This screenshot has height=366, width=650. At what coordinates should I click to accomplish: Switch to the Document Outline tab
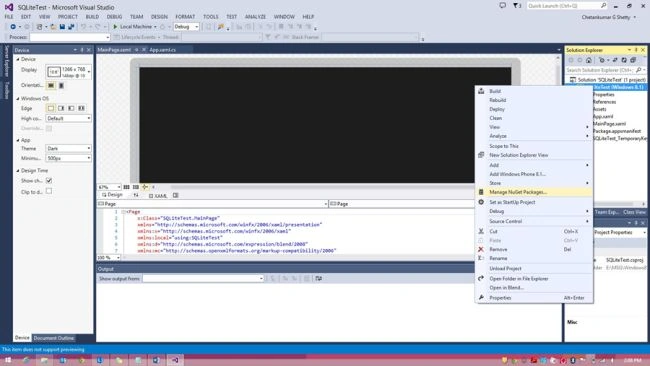[54, 338]
